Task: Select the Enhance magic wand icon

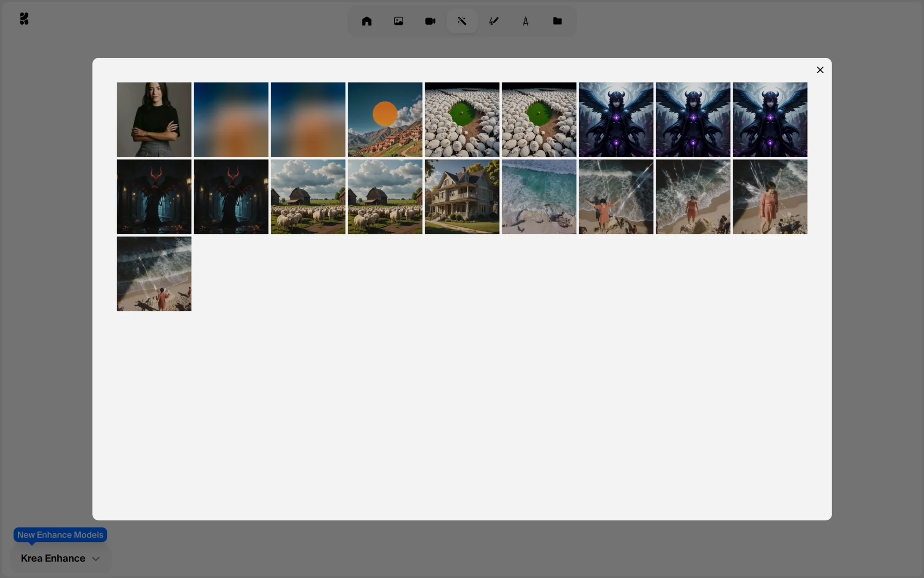Action: (462, 21)
